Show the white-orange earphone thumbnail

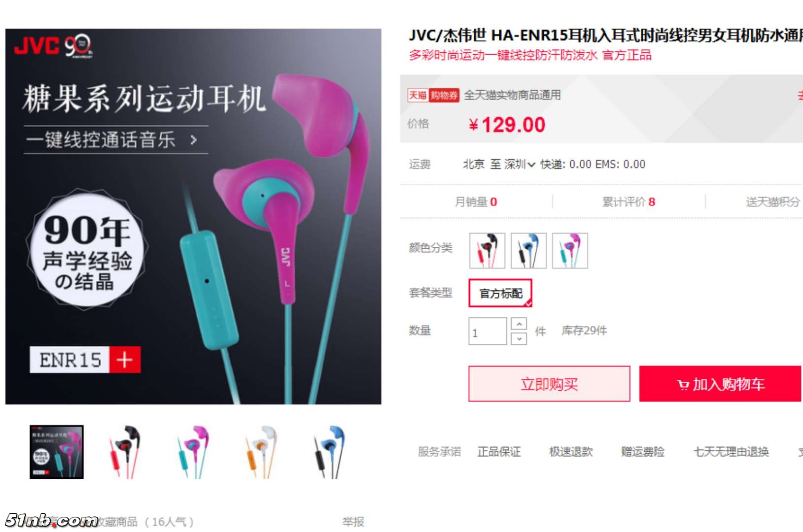[x=262, y=452]
